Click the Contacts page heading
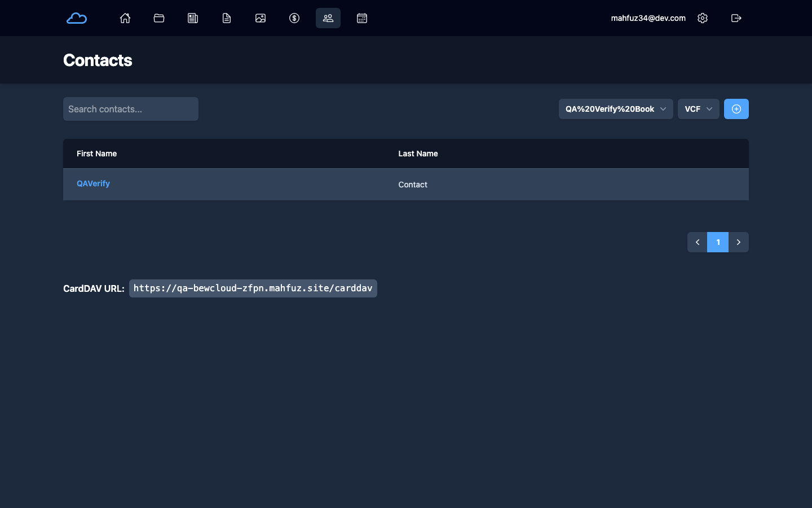 point(98,60)
